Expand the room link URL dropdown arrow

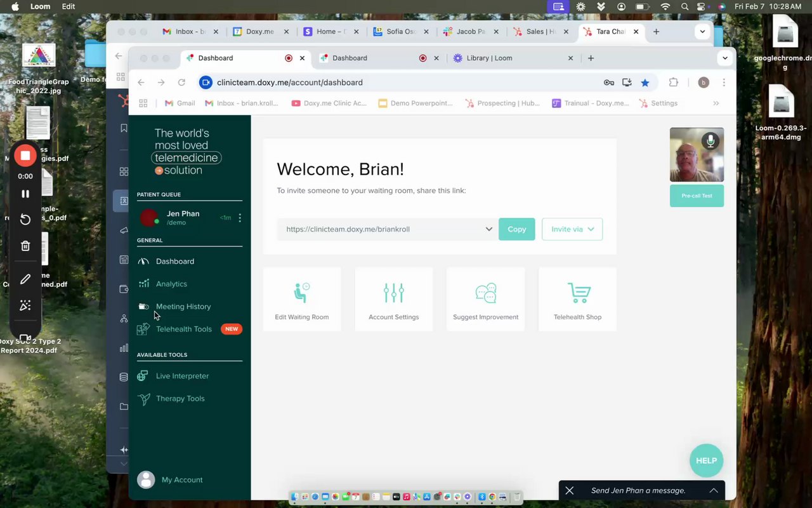tap(489, 229)
